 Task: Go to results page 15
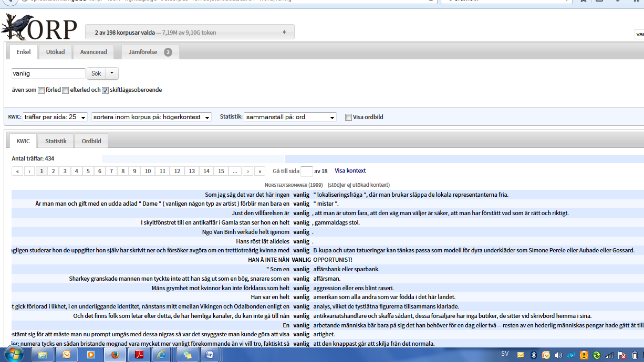221,171
